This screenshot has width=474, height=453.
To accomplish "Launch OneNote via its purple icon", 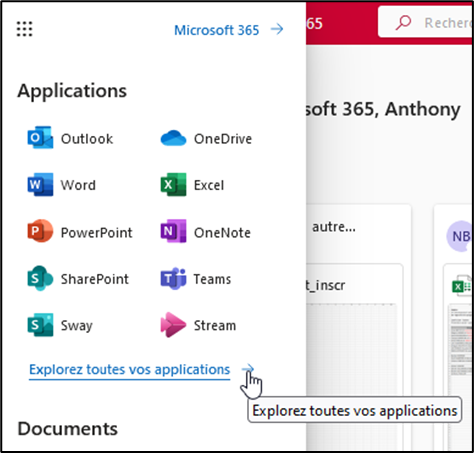I will (173, 231).
